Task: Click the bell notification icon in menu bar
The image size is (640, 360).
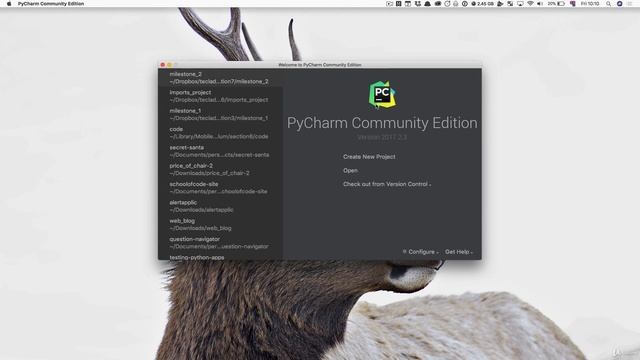Action: (x=427, y=4)
